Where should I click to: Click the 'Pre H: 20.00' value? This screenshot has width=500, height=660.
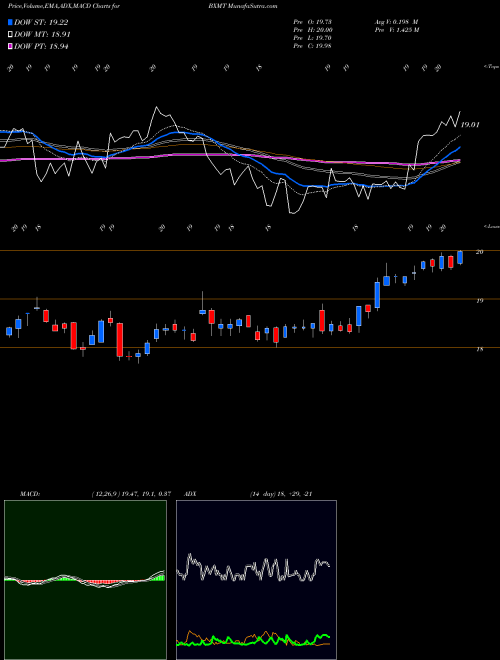click(x=313, y=30)
